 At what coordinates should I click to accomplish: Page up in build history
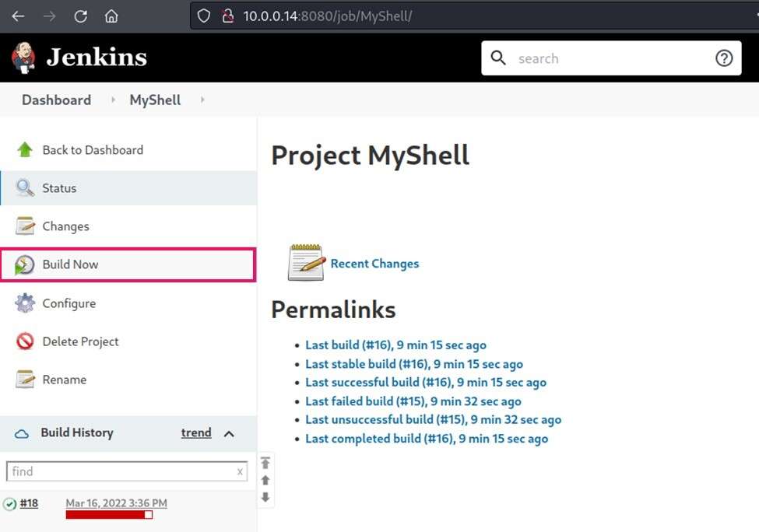(265, 480)
